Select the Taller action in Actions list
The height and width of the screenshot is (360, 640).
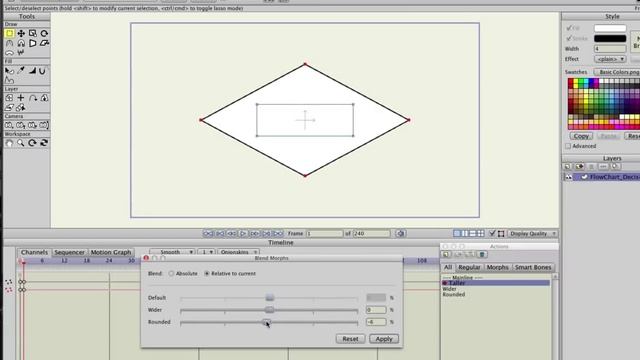tap(496, 283)
